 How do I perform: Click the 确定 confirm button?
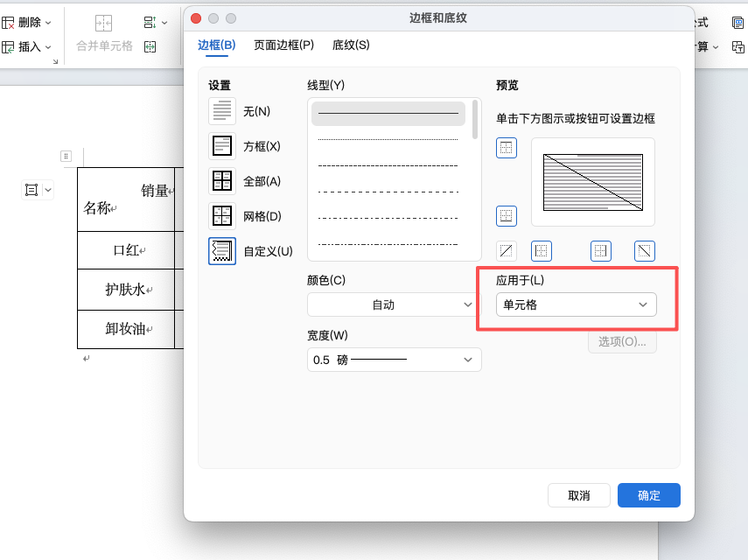coord(649,495)
